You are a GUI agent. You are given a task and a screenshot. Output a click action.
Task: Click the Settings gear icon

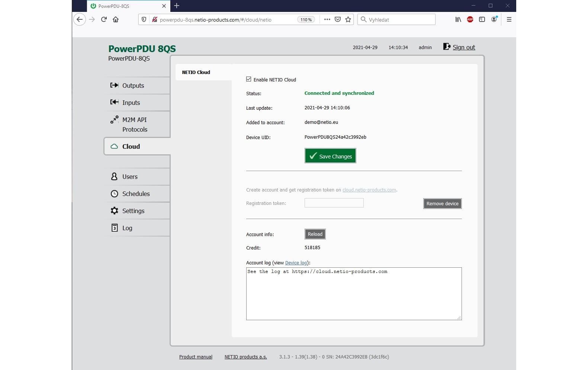click(x=114, y=210)
